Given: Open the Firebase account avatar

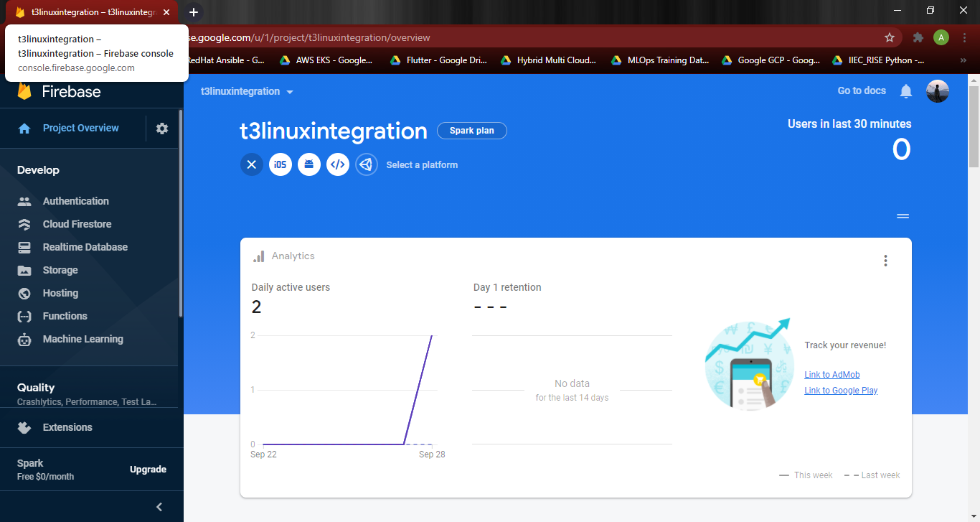Looking at the screenshot, I should (938, 91).
